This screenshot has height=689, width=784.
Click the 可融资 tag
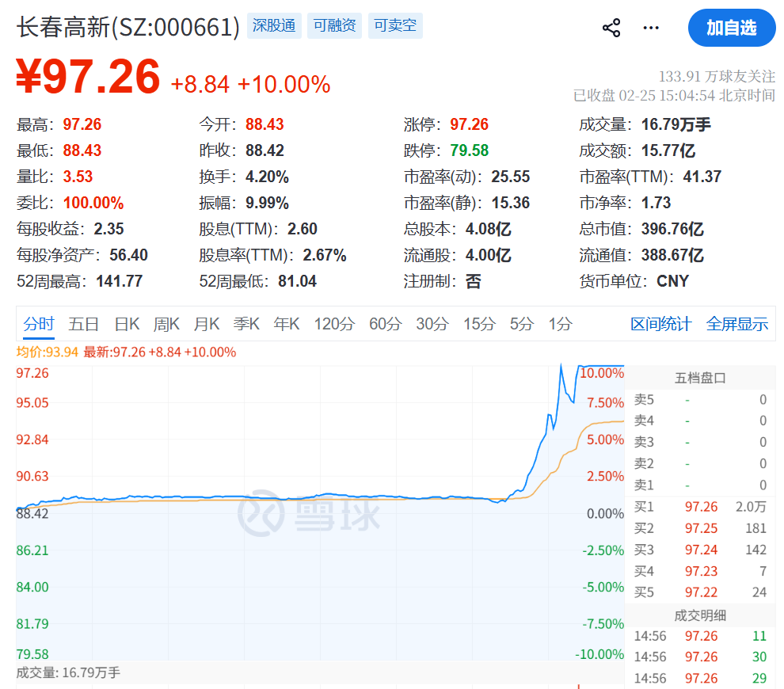(x=334, y=25)
